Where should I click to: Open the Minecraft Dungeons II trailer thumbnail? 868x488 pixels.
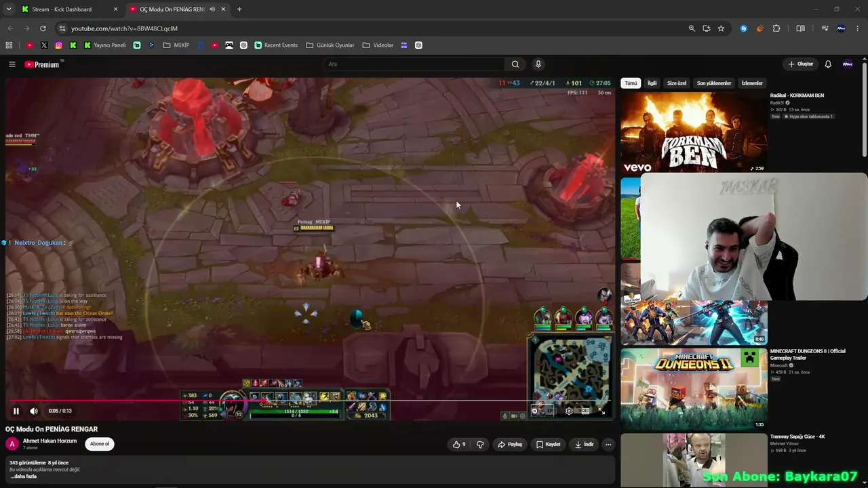tap(694, 388)
